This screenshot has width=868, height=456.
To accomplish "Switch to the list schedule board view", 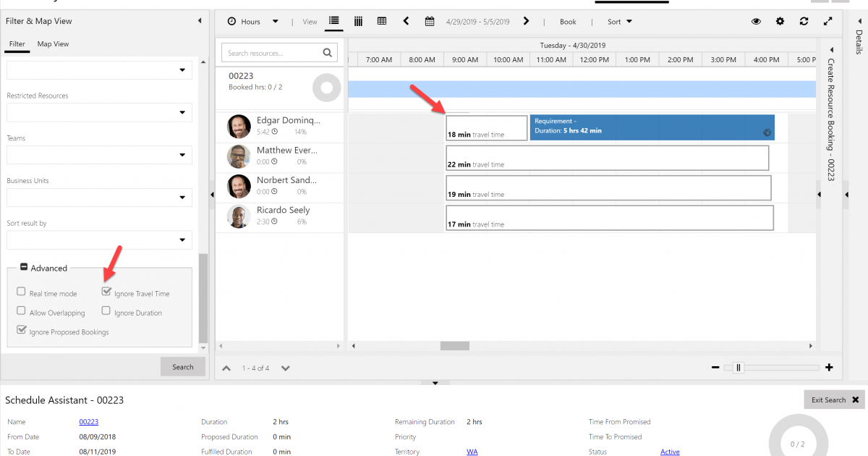I will pyautogui.click(x=333, y=22).
